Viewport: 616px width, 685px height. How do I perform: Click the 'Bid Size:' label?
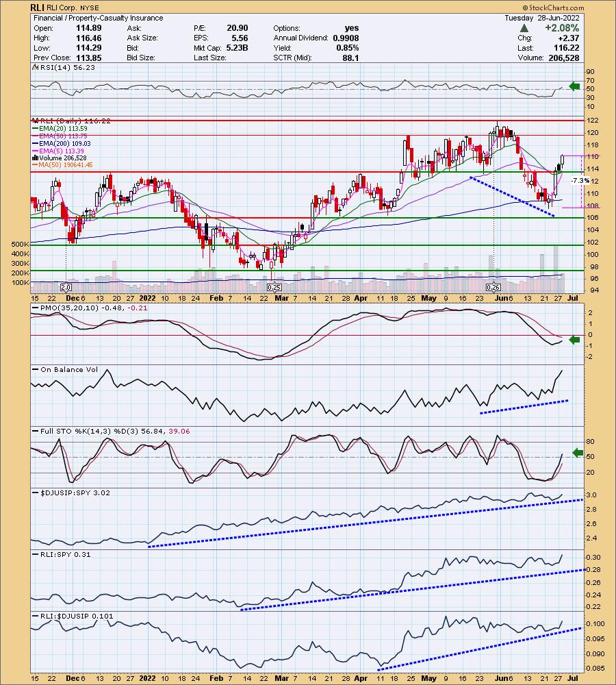141,58
